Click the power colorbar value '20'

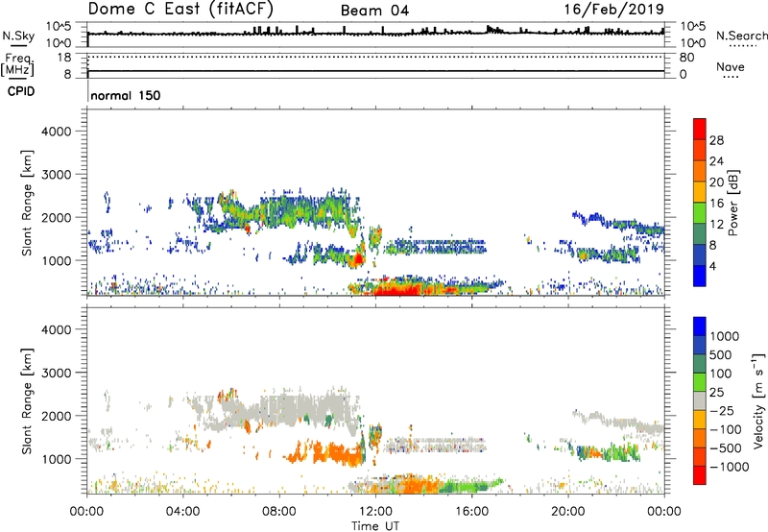point(716,182)
